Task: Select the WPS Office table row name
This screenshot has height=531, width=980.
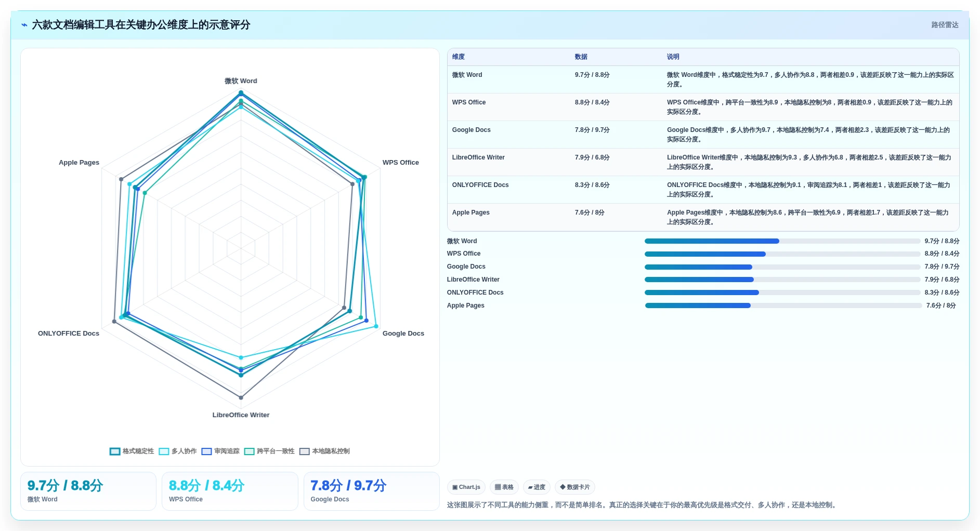Action: (469, 102)
